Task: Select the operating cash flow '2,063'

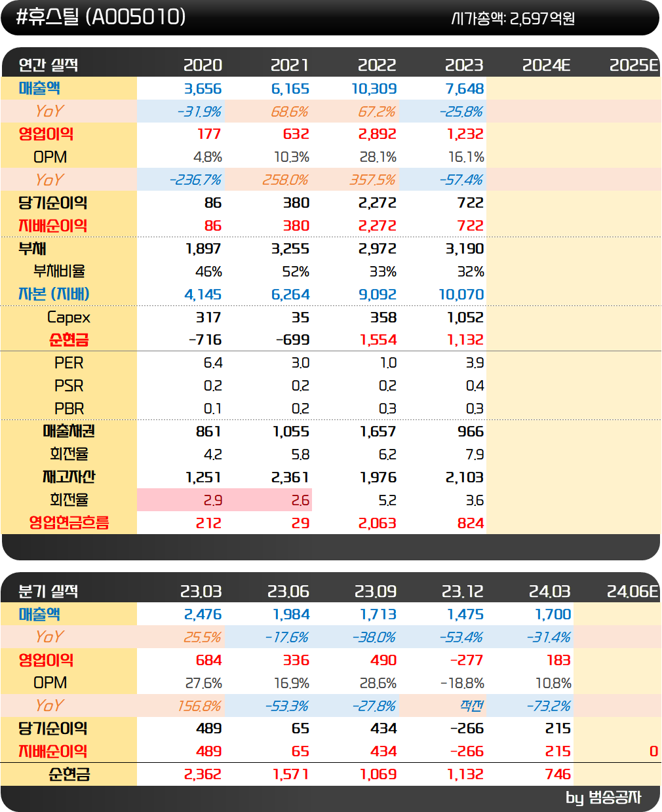Action: point(378,523)
